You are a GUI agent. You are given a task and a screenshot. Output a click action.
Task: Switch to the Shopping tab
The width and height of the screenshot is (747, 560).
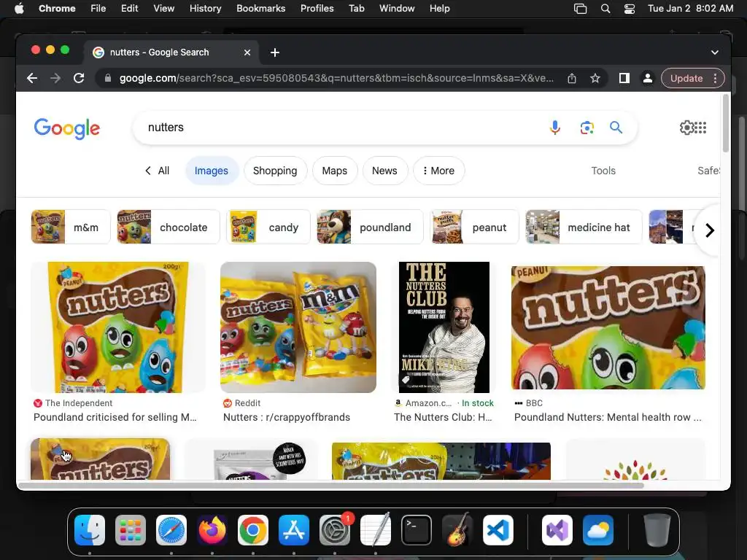coord(275,171)
